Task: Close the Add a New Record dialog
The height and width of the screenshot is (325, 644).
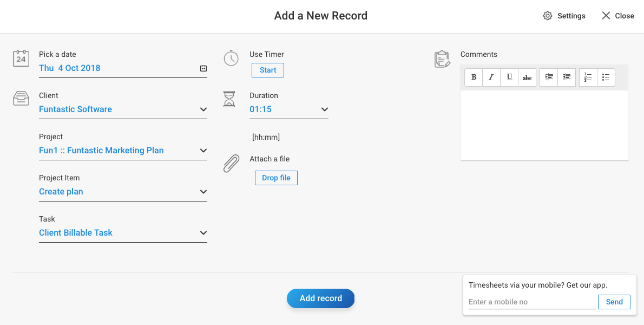Action: click(x=617, y=16)
